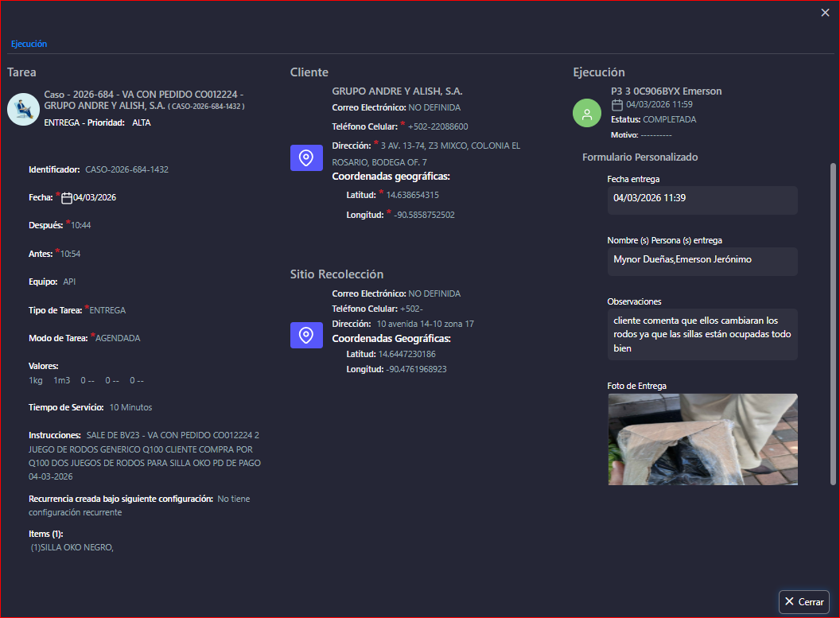Close the dialog with the top-right X
The width and height of the screenshot is (840, 618).
tap(825, 12)
